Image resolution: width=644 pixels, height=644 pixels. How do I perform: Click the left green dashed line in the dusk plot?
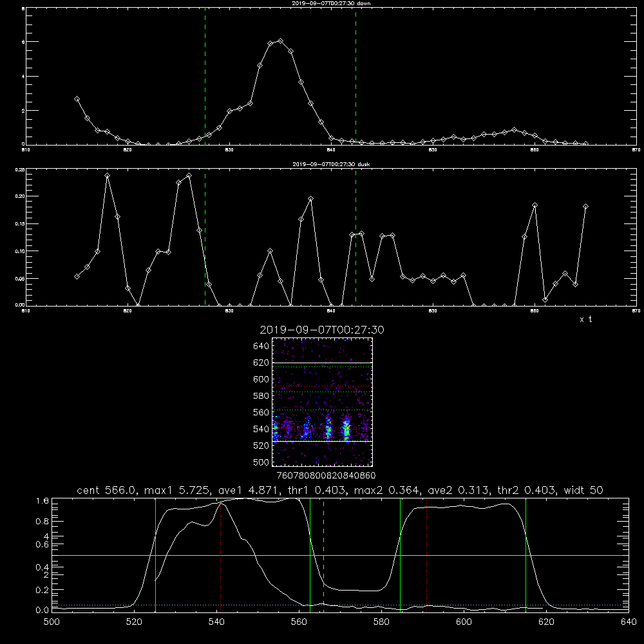205,238
